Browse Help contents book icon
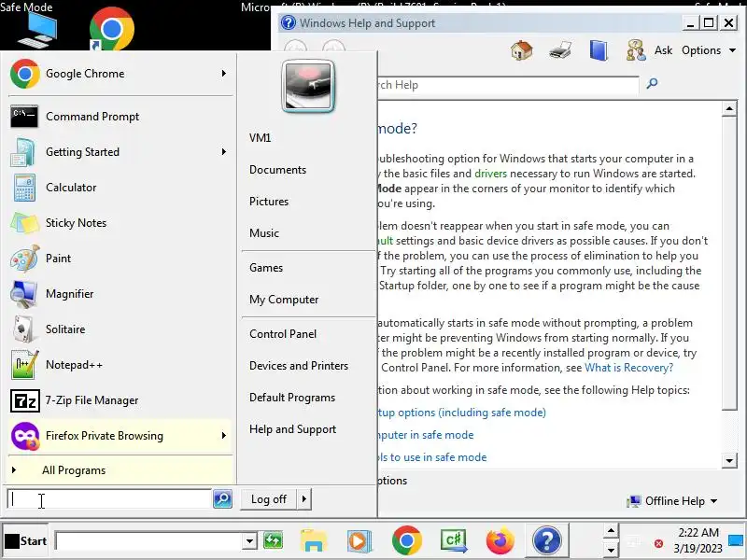Image resolution: width=747 pixels, height=560 pixels. point(599,50)
